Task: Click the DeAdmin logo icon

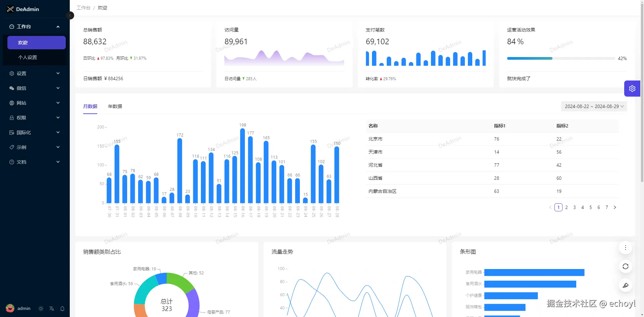Action: (x=10, y=9)
